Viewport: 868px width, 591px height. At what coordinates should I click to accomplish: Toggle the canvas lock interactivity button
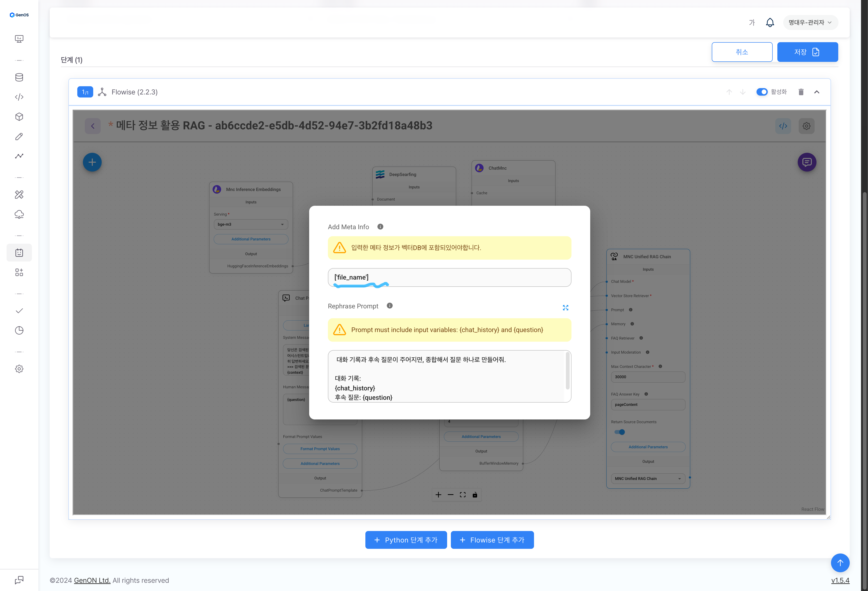[475, 495]
